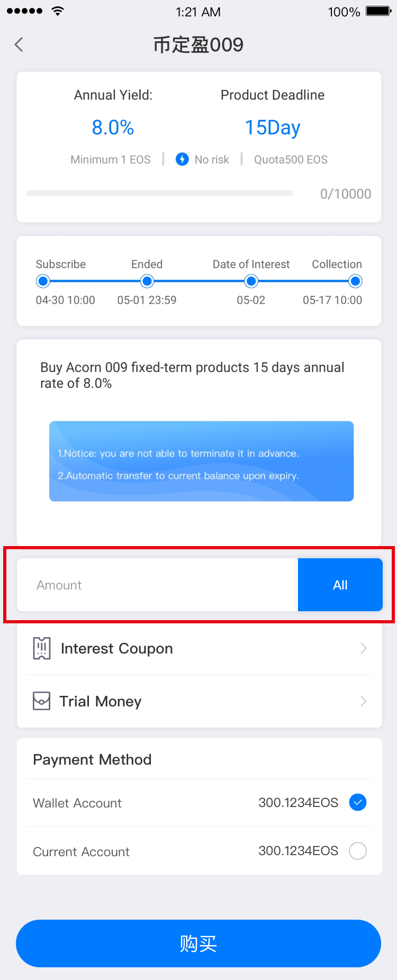Tap the Wi-Fi status icon
Image resolution: width=397 pixels, height=980 pixels.
[58, 11]
